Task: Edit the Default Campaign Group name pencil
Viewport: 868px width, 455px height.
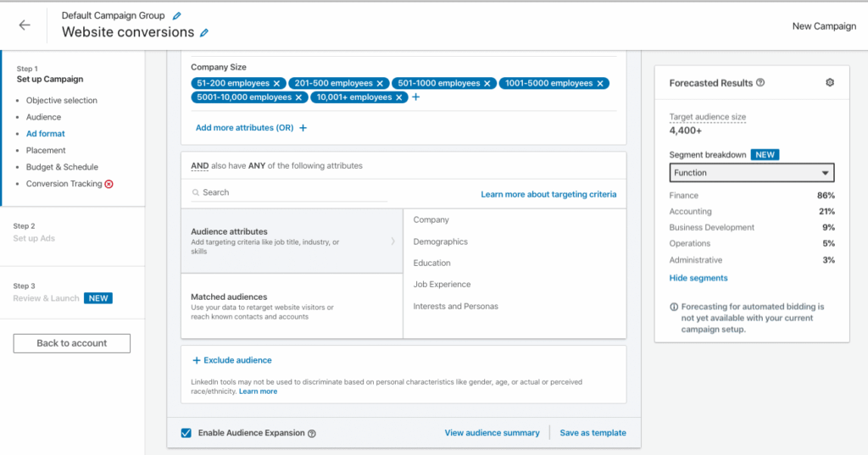Action: (176, 16)
